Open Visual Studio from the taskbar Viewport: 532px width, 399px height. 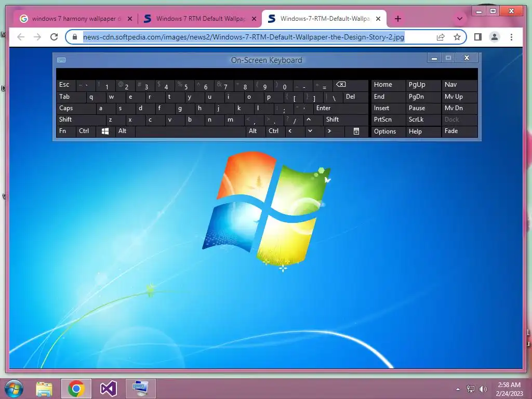(109, 389)
